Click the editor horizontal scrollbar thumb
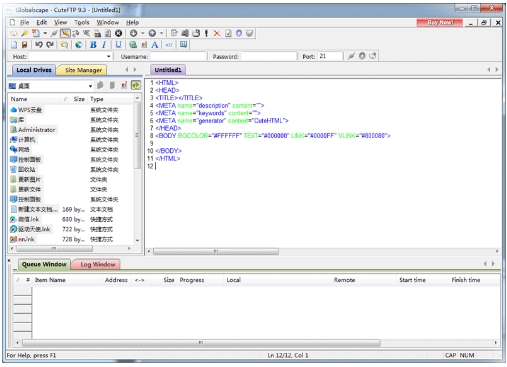Screen dimensions: 507x367 tap(216, 251)
